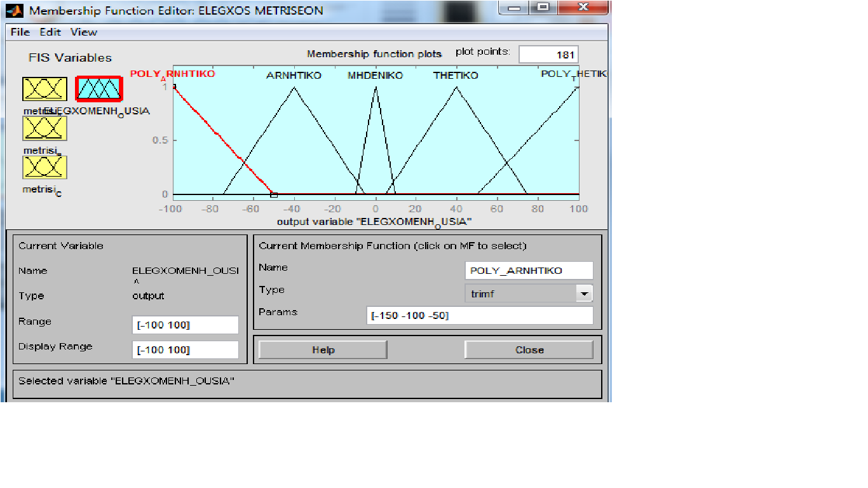This screenshot has width=868, height=488.
Task: Select the middle yellow metrisi input variable icon
Action: (x=44, y=128)
